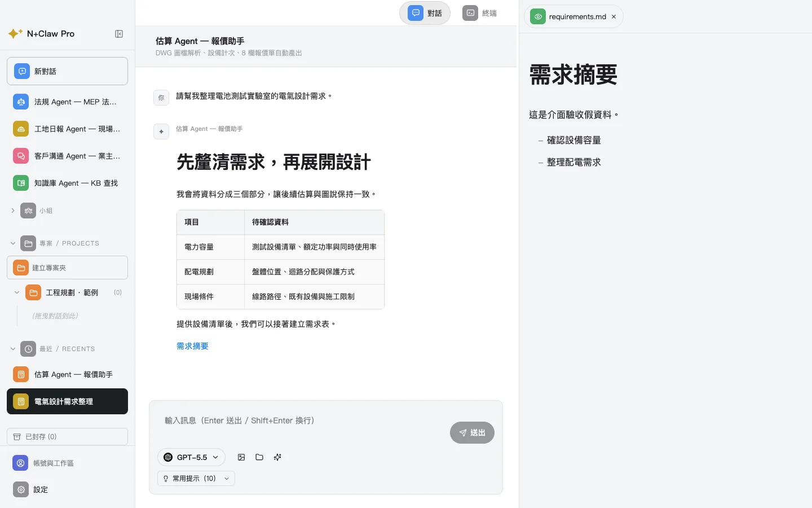
Task: Click the user 你 avatar
Action: pos(161,98)
